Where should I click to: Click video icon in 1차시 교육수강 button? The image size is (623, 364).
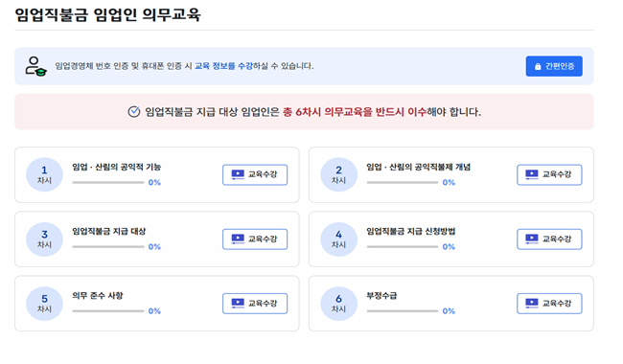click(x=238, y=174)
